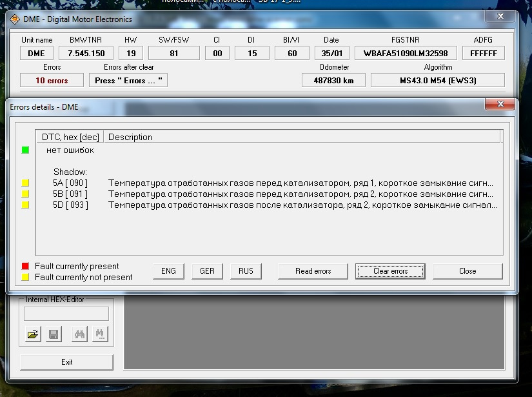Click Close button in Errors details
Viewport: 532px width, 397px height.
coord(468,271)
